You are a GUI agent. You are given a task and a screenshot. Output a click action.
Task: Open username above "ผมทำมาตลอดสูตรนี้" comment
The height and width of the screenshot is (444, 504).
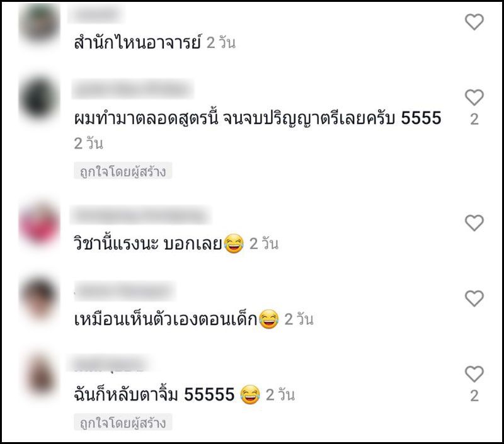132,89
